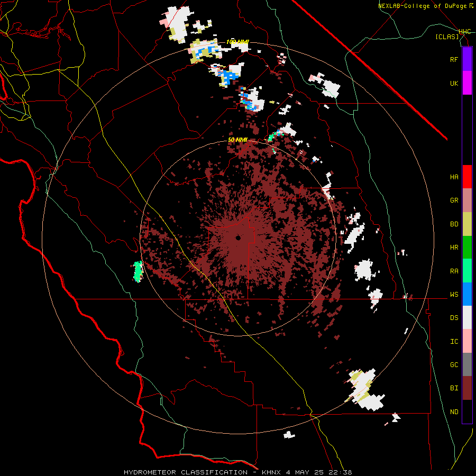The height and width of the screenshot is (476, 476).
Task: Pick the dark green HR legend swatch
Action: pos(467,248)
